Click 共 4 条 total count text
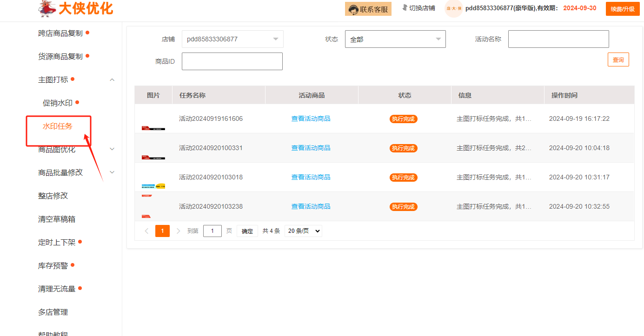The width and height of the screenshot is (644, 336). tap(271, 231)
